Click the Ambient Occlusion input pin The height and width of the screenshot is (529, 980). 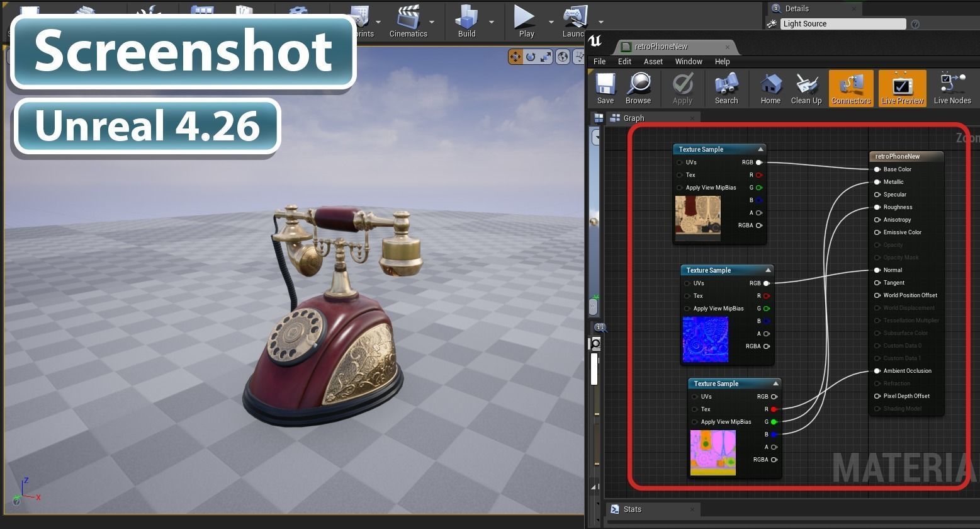point(877,371)
